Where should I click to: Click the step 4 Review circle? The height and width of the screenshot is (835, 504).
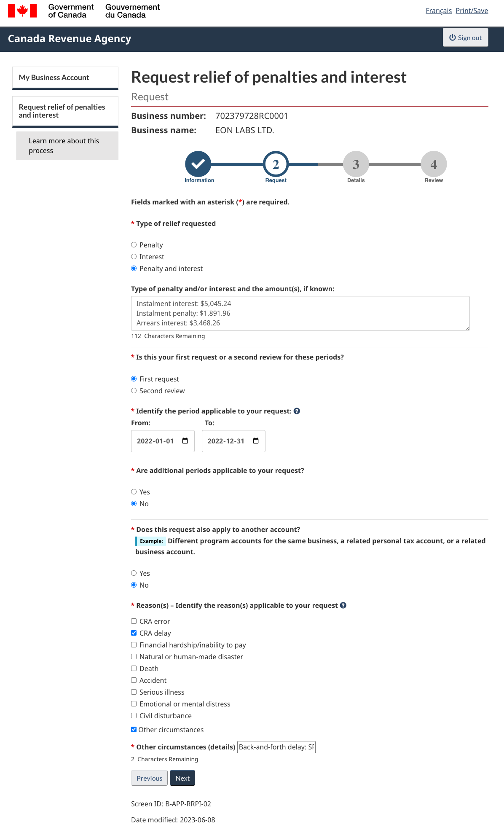[434, 164]
